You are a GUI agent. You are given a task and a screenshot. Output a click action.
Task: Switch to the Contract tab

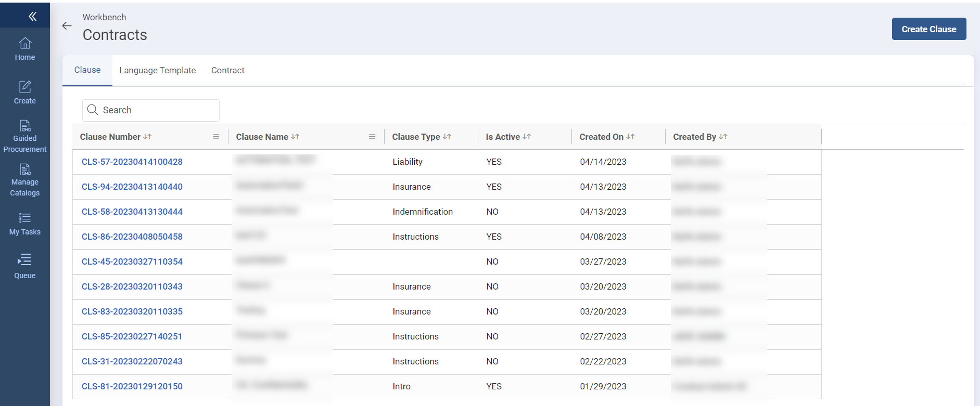(227, 71)
